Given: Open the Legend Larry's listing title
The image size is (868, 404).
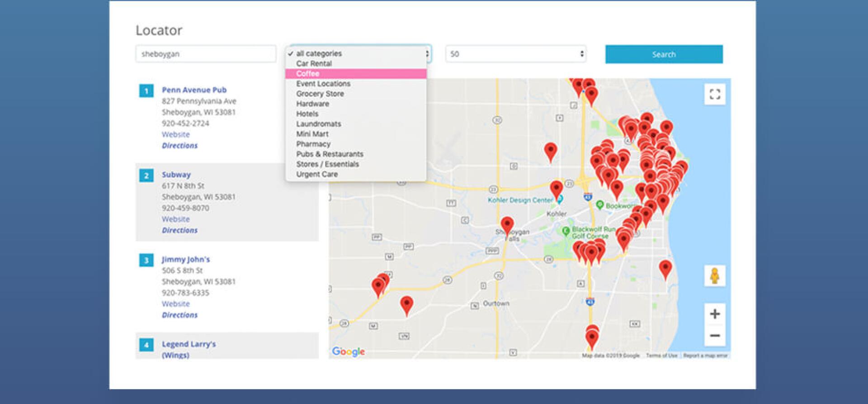Looking at the screenshot, I should click(189, 349).
